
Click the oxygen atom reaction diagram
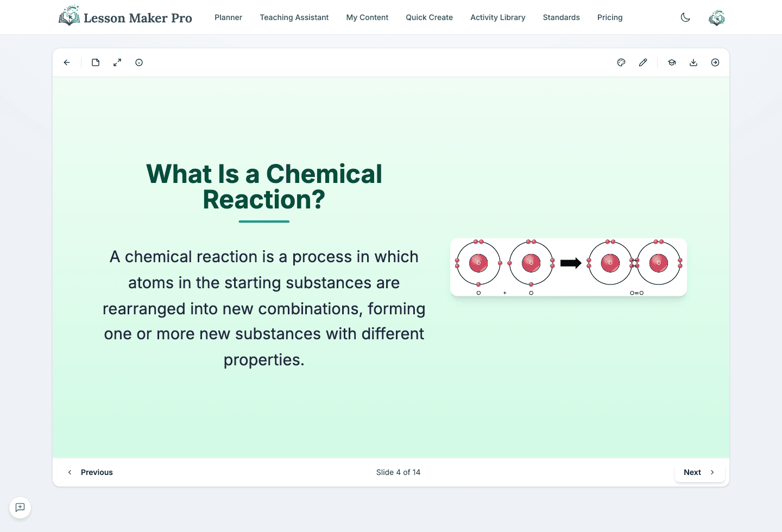(x=569, y=268)
